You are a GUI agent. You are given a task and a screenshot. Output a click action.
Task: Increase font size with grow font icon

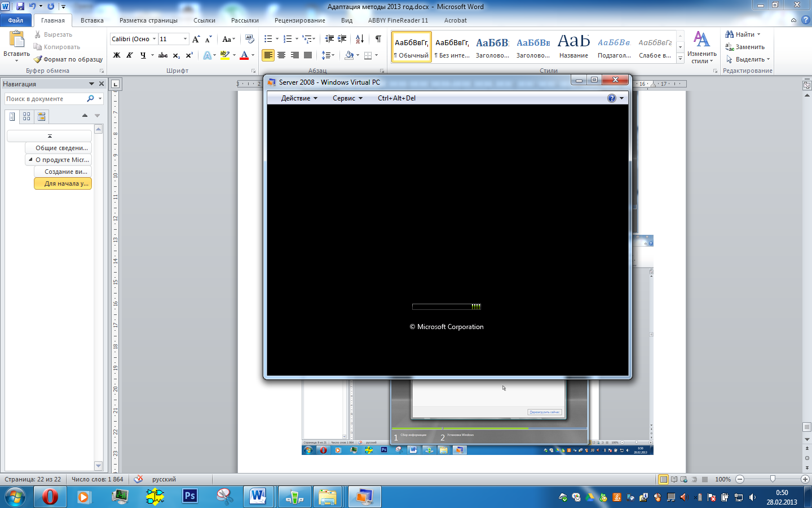(196, 39)
